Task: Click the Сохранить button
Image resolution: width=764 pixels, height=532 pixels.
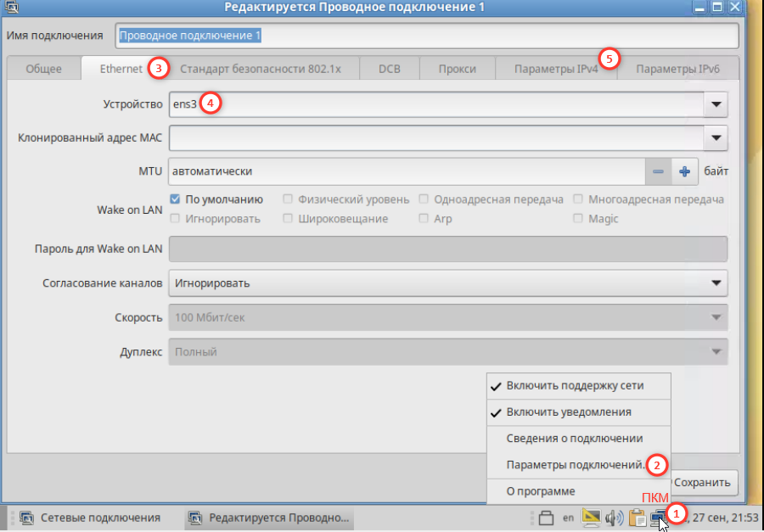Action: [702, 482]
